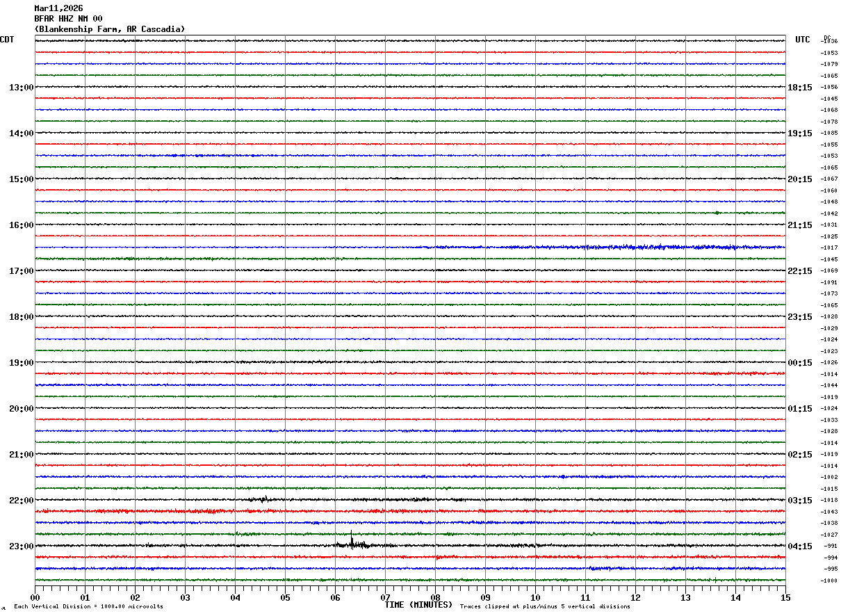Click the small event on the 22:00 black trace

pyautogui.click(x=264, y=499)
